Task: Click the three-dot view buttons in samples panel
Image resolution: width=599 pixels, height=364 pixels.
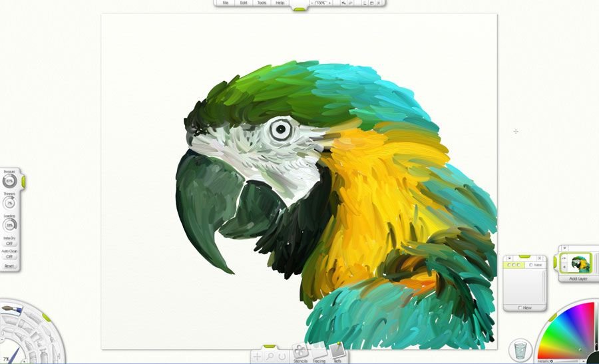Action: [514, 265]
